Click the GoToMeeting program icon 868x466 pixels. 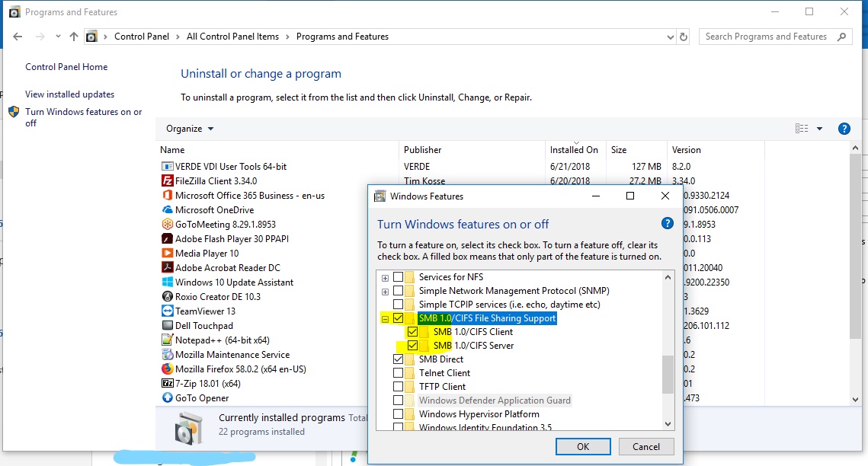click(x=167, y=224)
